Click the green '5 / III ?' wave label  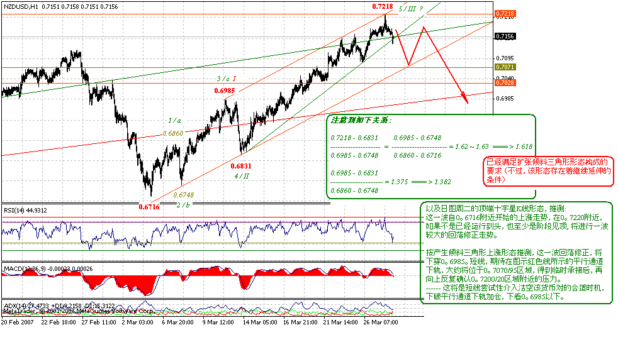pos(411,9)
